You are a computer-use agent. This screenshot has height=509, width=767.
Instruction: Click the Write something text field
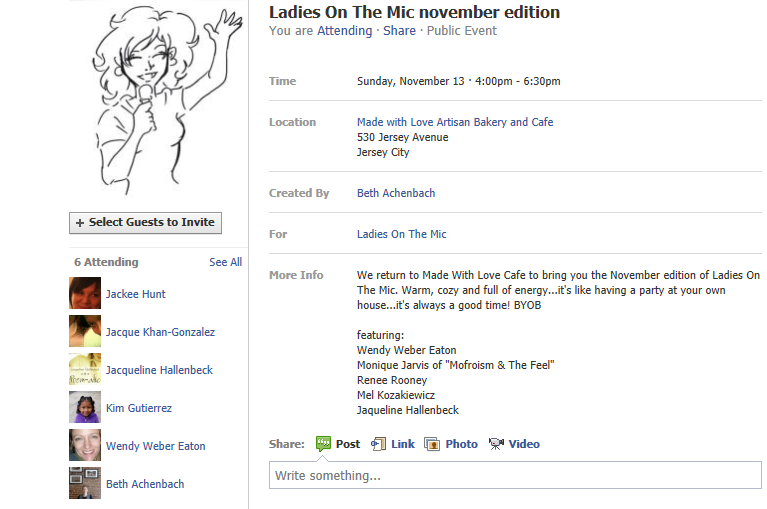click(515, 475)
